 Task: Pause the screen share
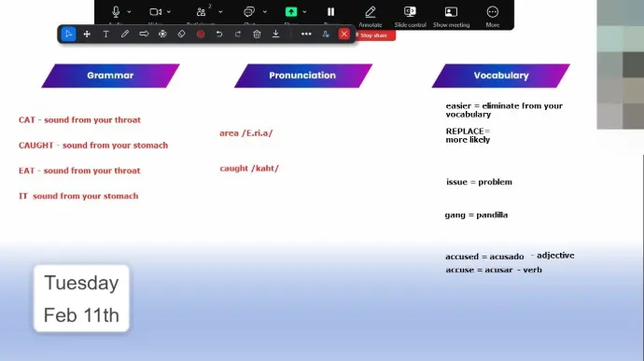330,12
